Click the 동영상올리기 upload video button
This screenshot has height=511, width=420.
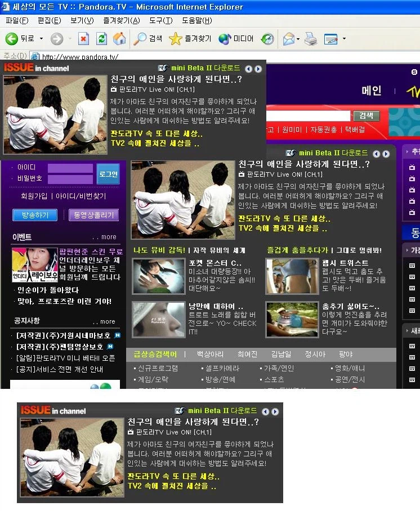pos(94,215)
